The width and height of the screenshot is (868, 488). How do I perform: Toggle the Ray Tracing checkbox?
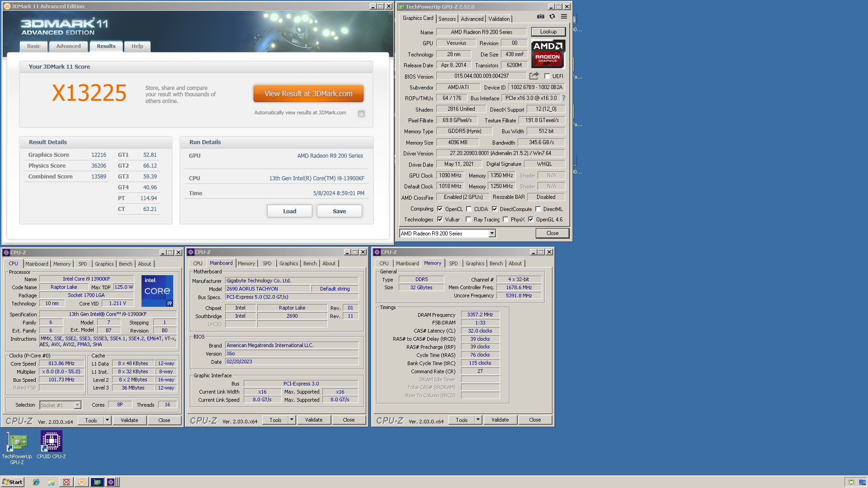pyautogui.click(x=469, y=220)
